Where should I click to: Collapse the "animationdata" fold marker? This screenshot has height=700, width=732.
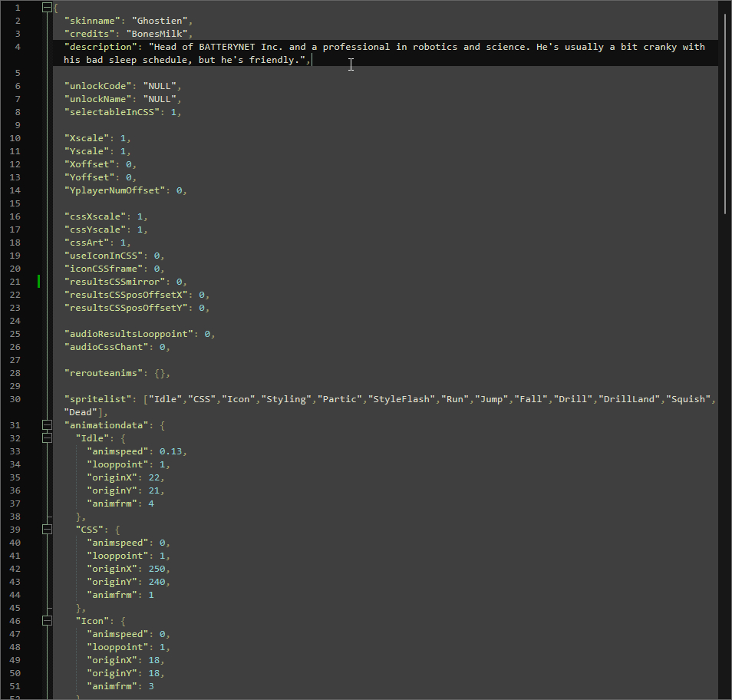47,424
